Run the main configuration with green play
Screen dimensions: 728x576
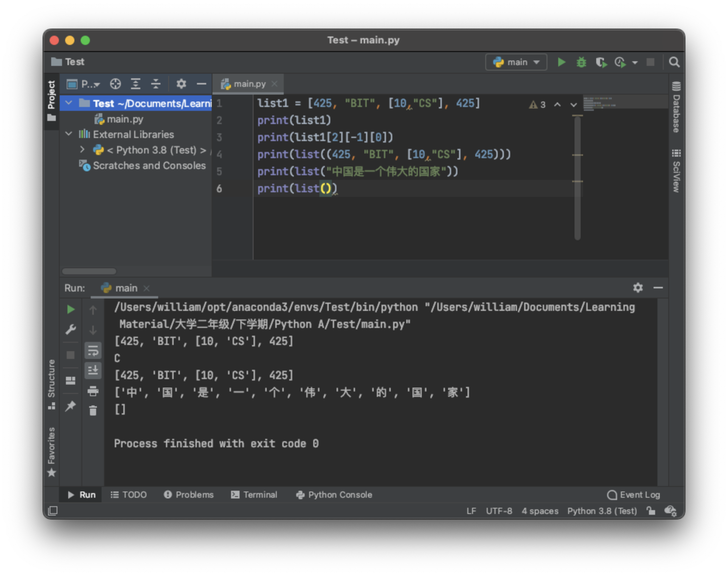click(561, 62)
